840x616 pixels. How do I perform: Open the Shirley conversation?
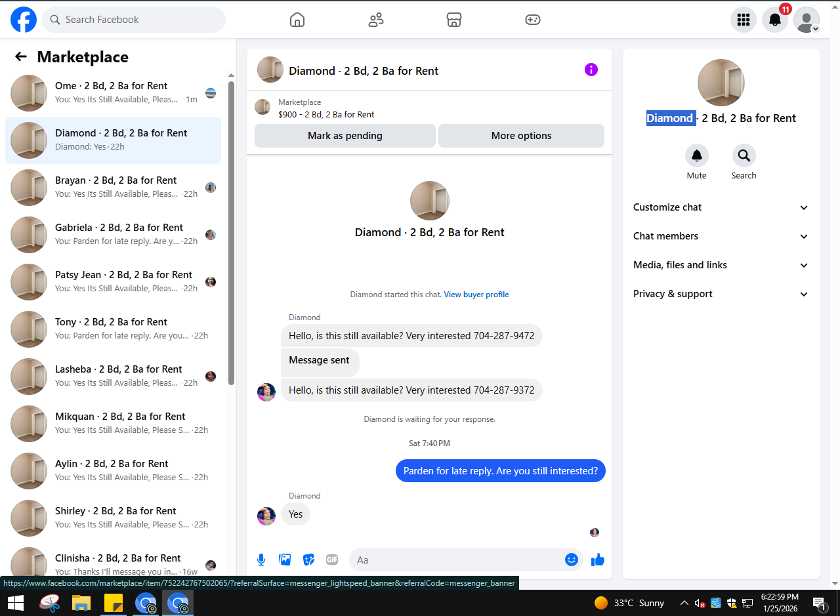coord(113,518)
